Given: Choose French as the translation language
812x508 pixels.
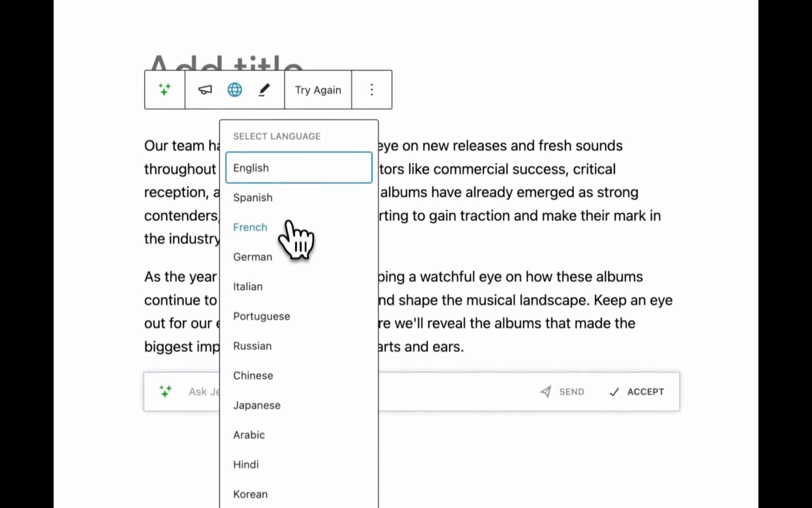Looking at the screenshot, I should tap(250, 227).
